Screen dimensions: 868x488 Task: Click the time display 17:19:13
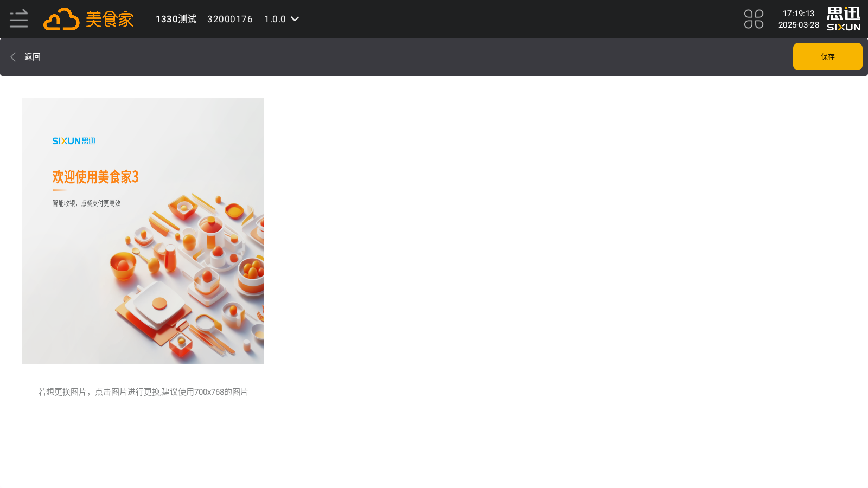point(799,14)
